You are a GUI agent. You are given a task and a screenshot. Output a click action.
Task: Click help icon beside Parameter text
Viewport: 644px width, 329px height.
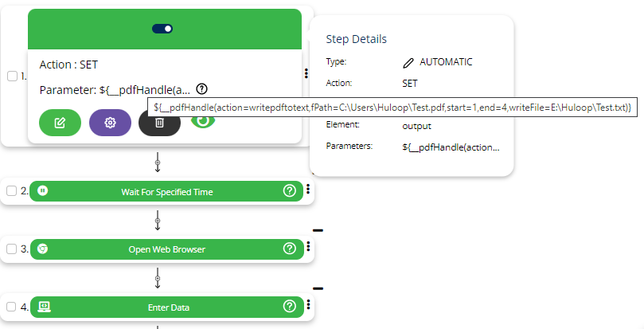(x=202, y=89)
